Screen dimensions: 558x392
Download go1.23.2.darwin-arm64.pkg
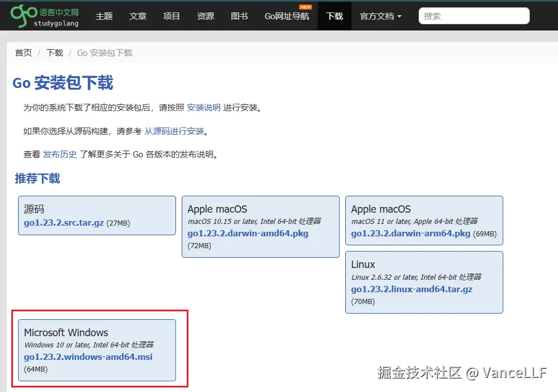point(411,234)
